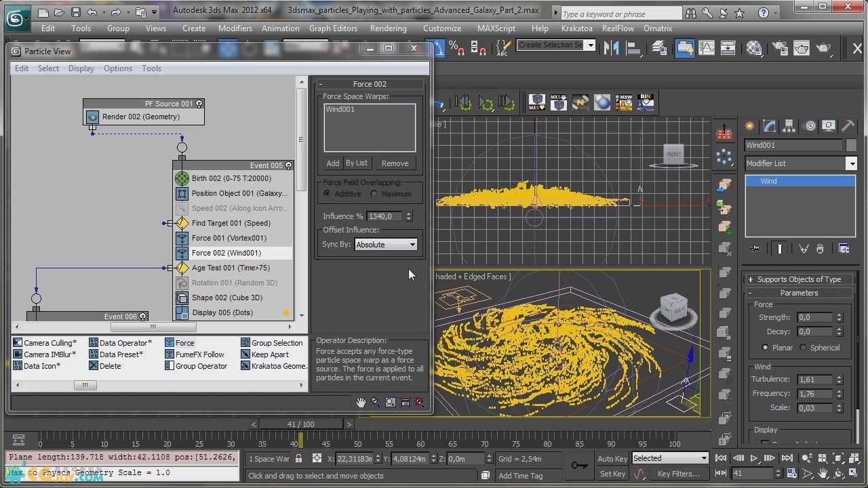
Task: Expand Supports Objects of Type rollout
Action: (x=799, y=279)
